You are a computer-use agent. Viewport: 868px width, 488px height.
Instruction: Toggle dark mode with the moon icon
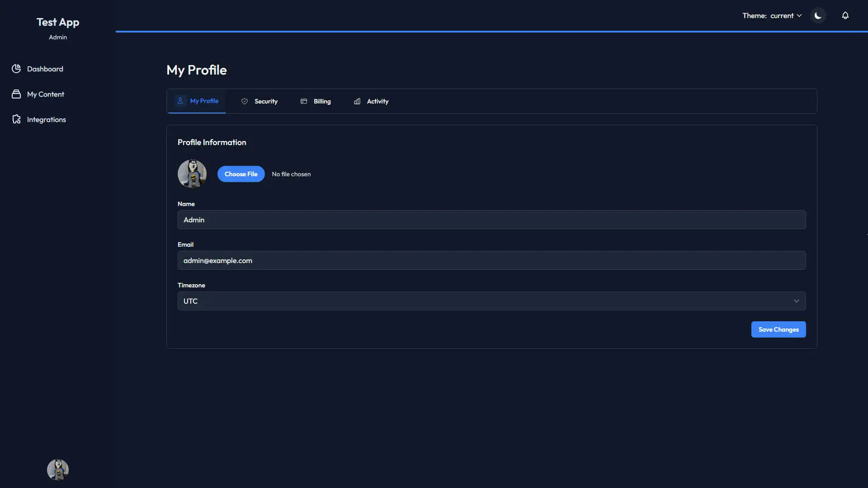818,15
